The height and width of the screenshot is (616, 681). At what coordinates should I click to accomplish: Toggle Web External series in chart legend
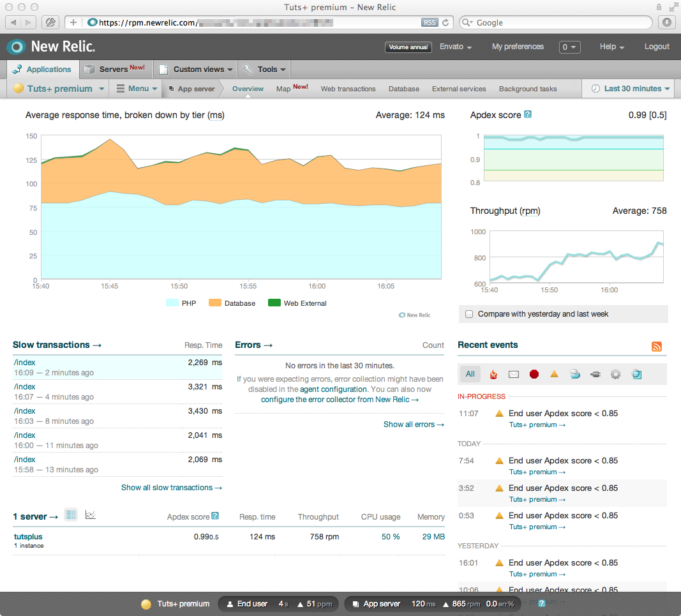tap(297, 303)
